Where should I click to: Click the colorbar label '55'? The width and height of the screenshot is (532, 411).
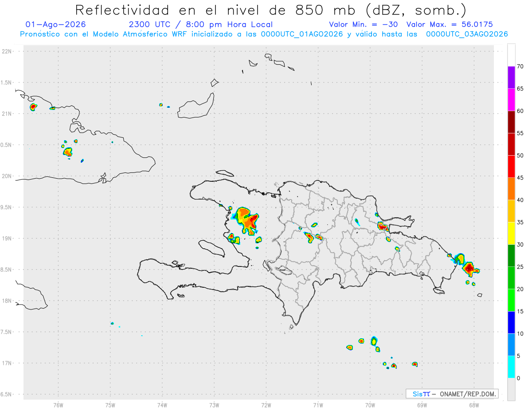pyautogui.click(x=520, y=133)
